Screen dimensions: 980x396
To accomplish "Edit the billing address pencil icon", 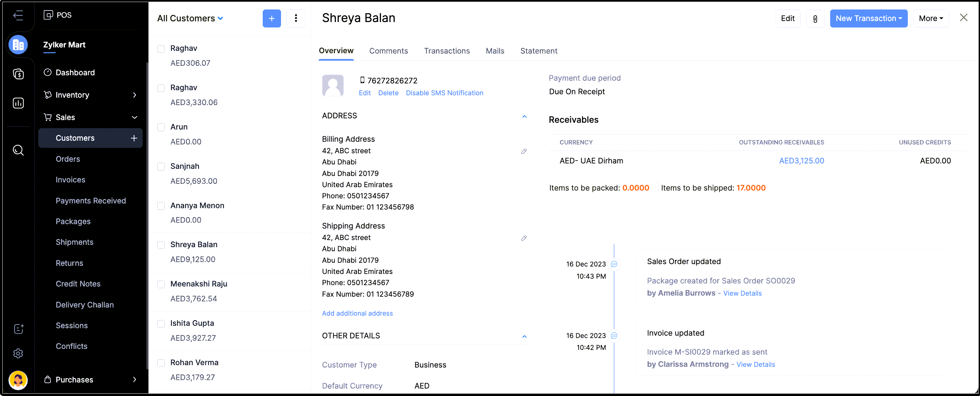I will pyautogui.click(x=523, y=152).
